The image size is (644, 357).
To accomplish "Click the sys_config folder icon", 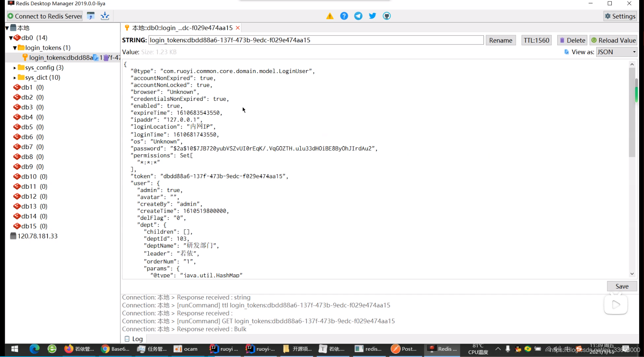I will click(x=21, y=67).
